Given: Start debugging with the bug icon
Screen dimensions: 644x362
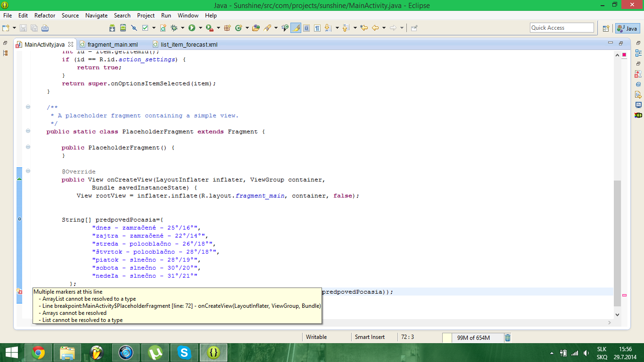Looking at the screenshot, I should coord(174,28).
